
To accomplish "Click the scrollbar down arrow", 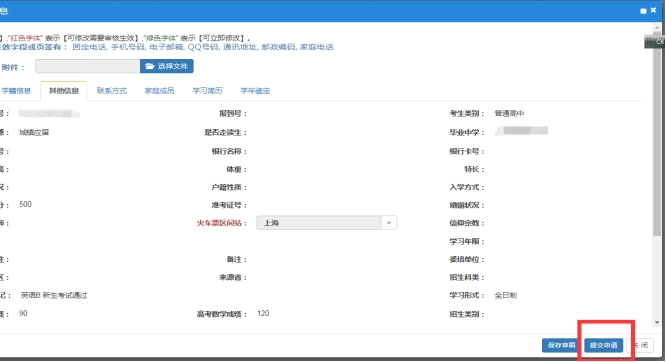I will [x=657, y=322].
